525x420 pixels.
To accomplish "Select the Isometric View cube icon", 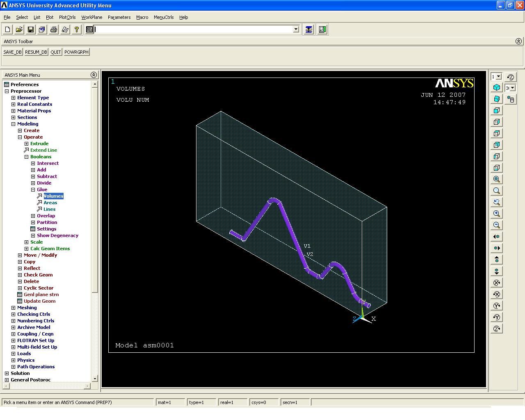I will tap(497, 87).
